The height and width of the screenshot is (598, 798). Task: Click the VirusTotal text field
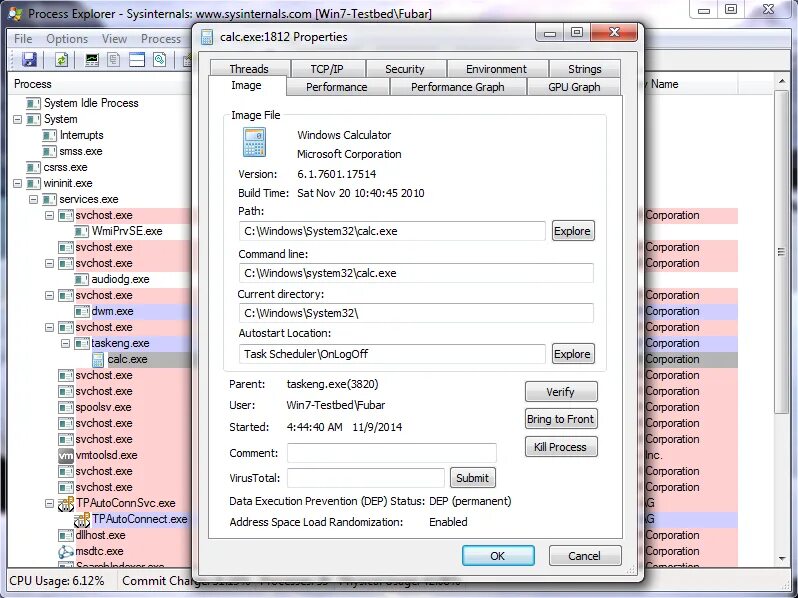[x=366, y=478]
